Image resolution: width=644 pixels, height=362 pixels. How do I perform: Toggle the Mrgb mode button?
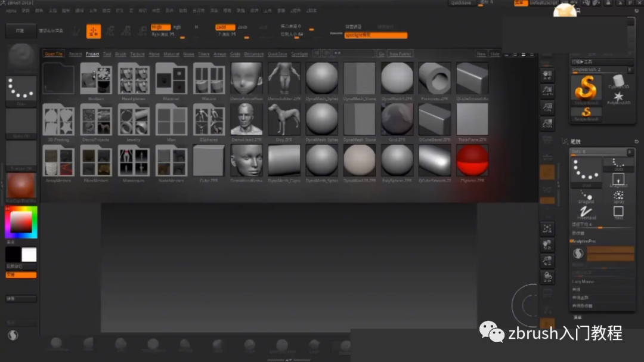pos(160,27)
